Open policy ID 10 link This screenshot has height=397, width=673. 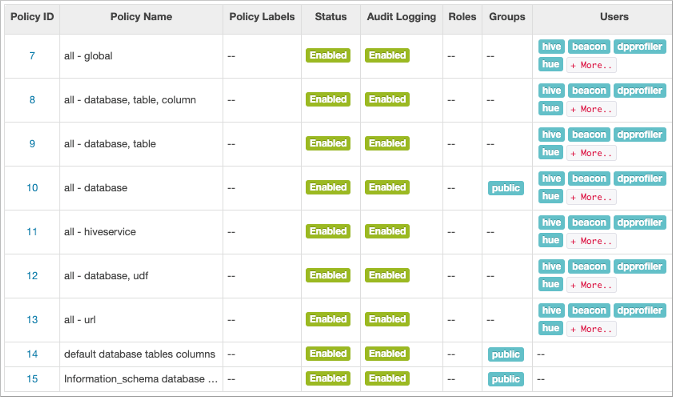tap(32, 188)
